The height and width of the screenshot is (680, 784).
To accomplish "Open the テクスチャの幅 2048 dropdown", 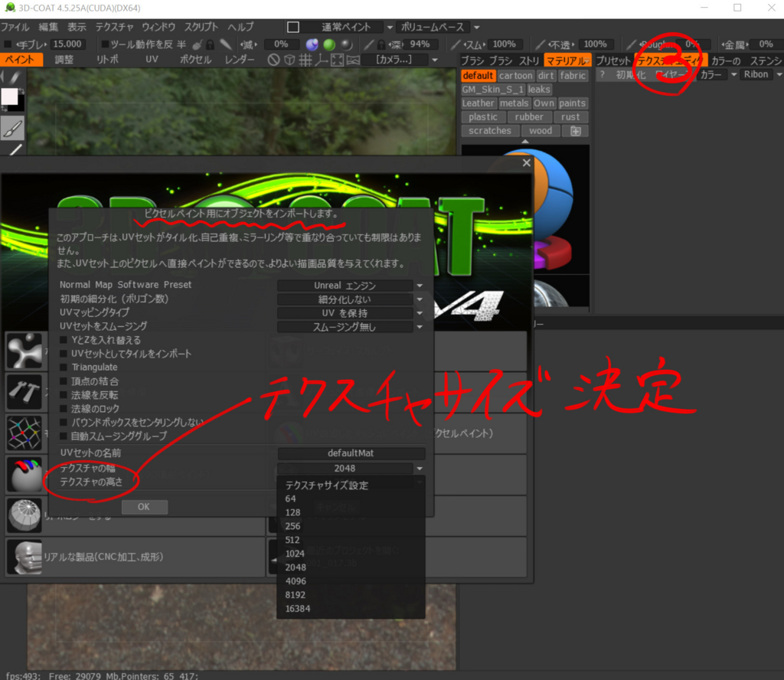I will coord(351,469).
